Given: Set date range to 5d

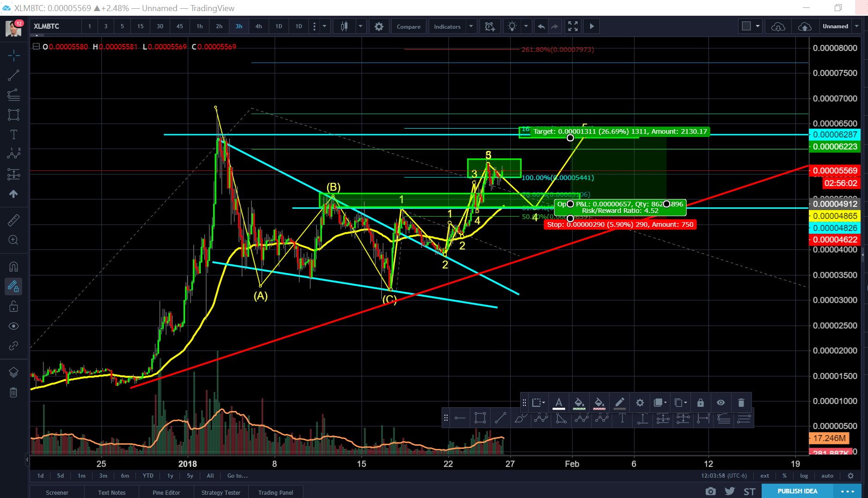Looking at the screenshot, I should 61,475.
